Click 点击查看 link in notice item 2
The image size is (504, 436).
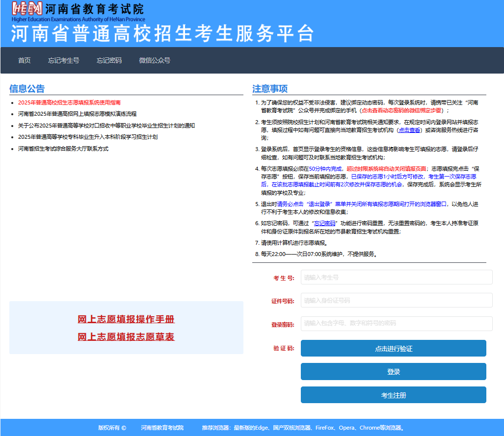409,130
